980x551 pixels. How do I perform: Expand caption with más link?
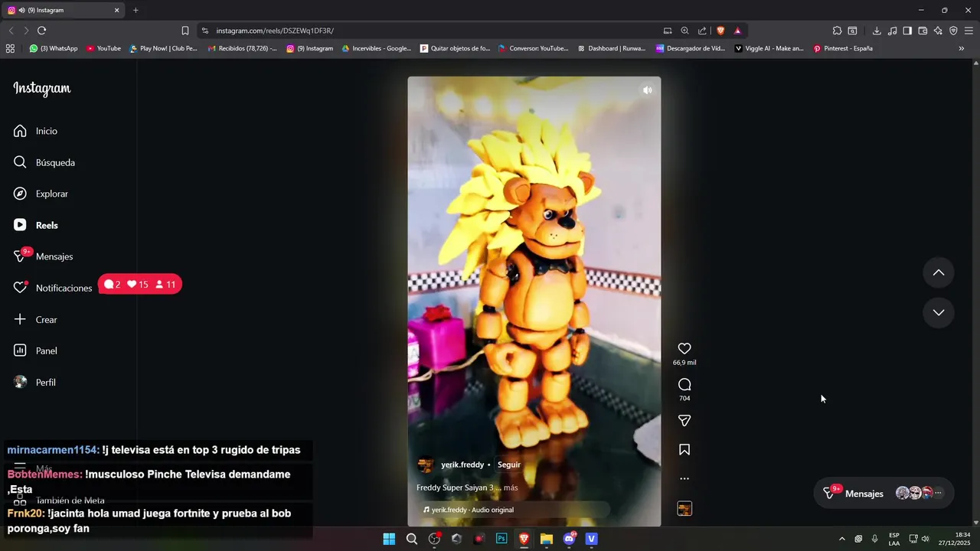pos(511,487)
